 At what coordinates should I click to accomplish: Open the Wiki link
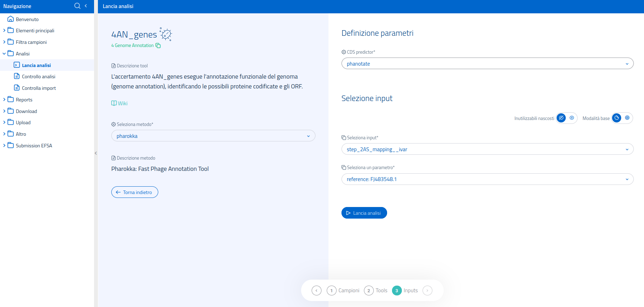coord(120,103)
